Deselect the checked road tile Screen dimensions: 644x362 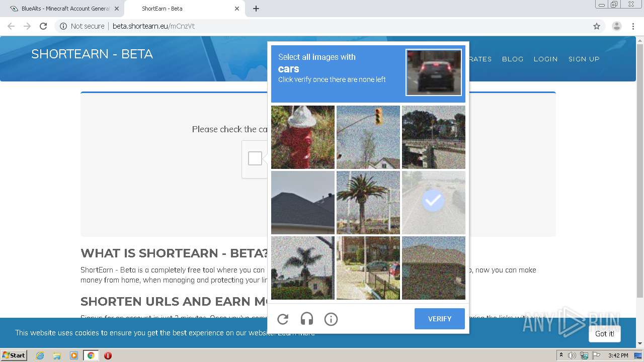(434, 203)
